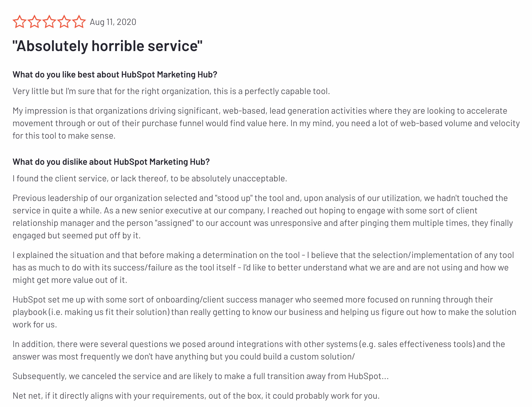Select the fifth rating star

point(79,22)
